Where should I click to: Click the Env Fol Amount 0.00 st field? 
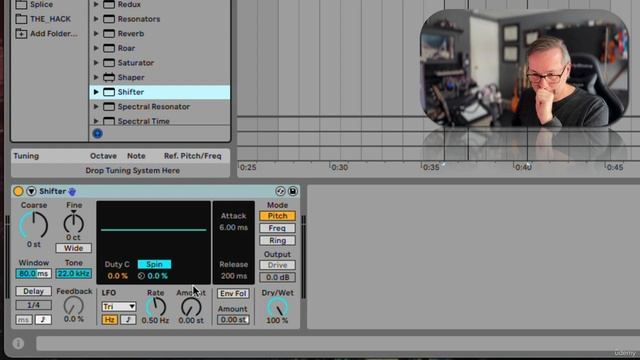[233, 320]
